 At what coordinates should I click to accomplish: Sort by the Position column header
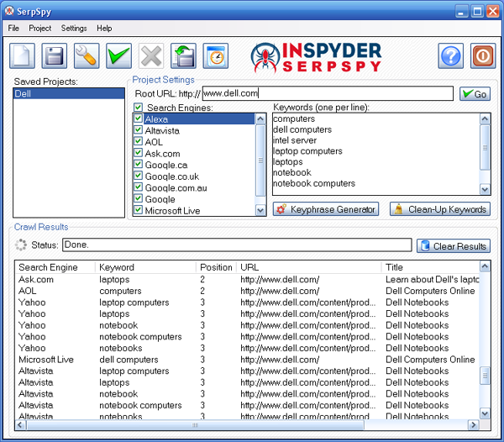(x=216, y=267)
